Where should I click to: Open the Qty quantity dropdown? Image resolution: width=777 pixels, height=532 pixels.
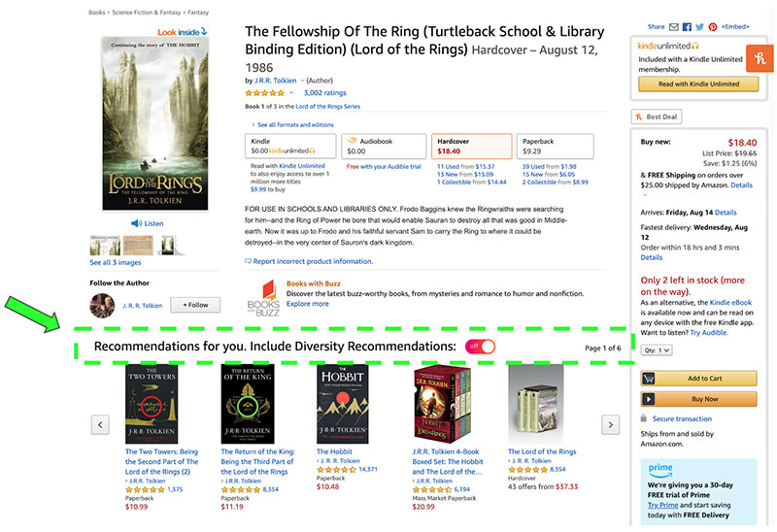(x=657, y=349)
